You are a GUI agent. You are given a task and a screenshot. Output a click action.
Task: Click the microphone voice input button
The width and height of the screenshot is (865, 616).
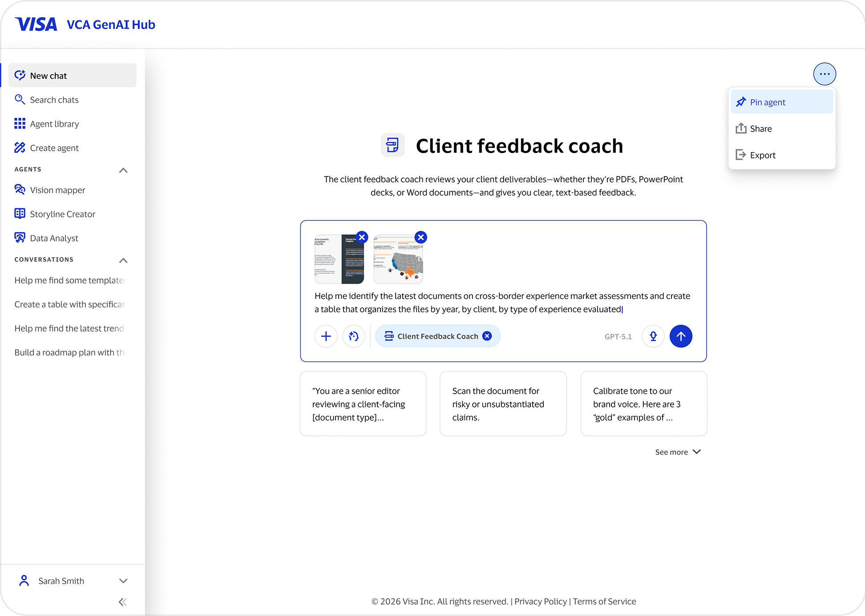pos(653,336)
